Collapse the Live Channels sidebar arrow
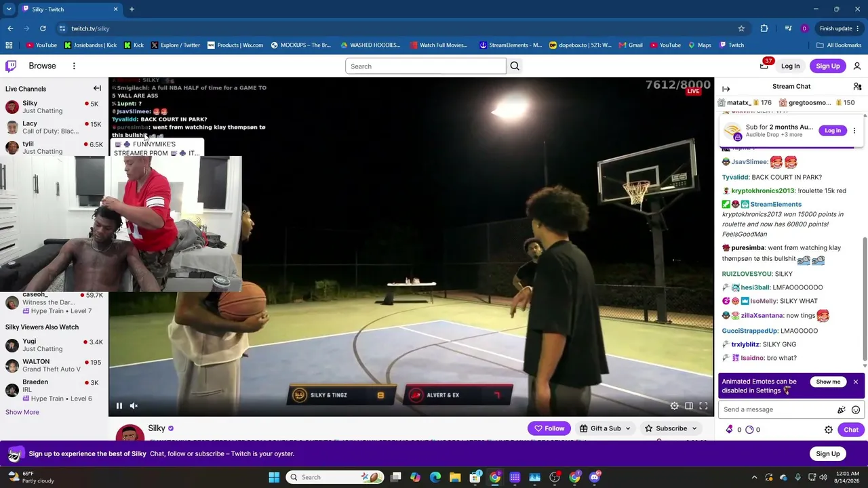 [x=97, y=89]
